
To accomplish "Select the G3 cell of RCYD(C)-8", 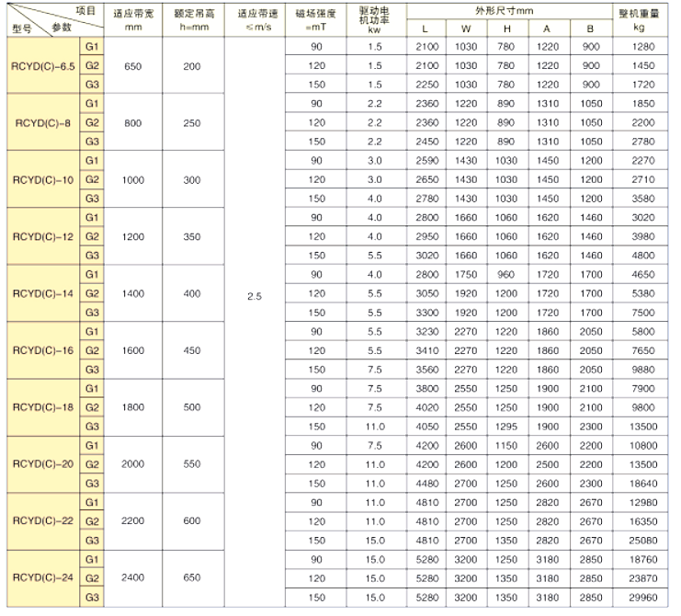I will click(x=92, y=142).
